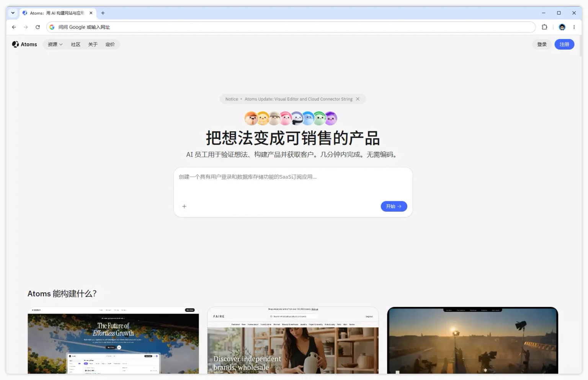
Task: Open the sunset film set example thumbnail
Action: click(472, 340)
